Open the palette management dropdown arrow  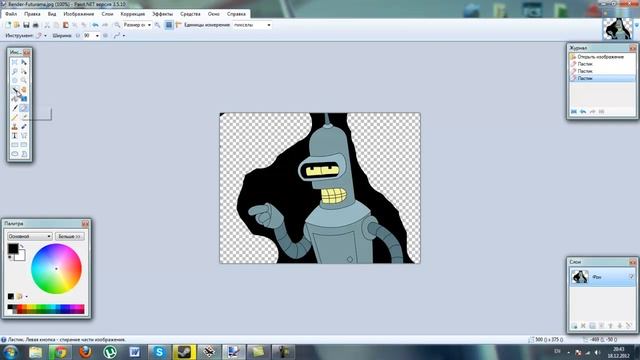click(27, 297)
